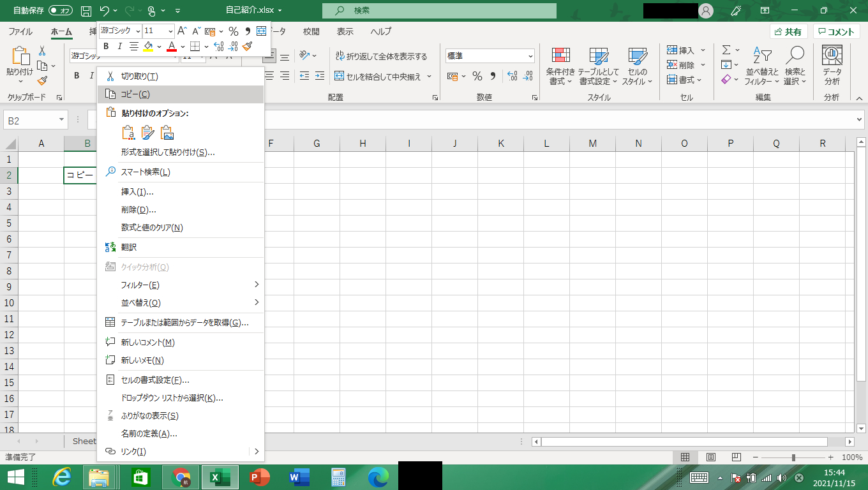Click decrease indent icon in the alignment group
This screenshot has height=490, width=868.
[x=304, y=76]
